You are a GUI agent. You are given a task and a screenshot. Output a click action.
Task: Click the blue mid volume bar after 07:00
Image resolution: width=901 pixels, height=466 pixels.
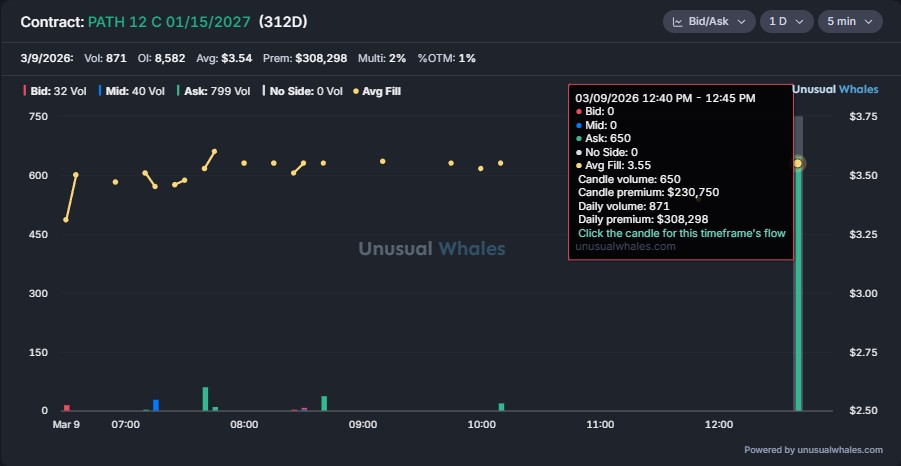156,405
